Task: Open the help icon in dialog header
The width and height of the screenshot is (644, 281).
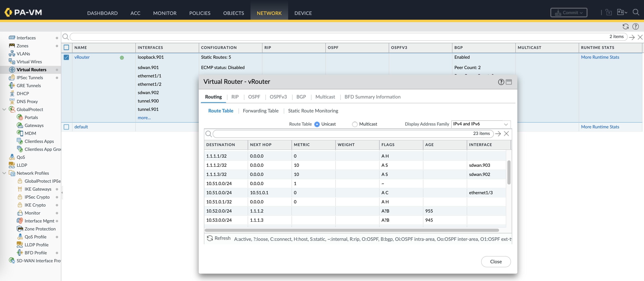Action: click(501, 82)
